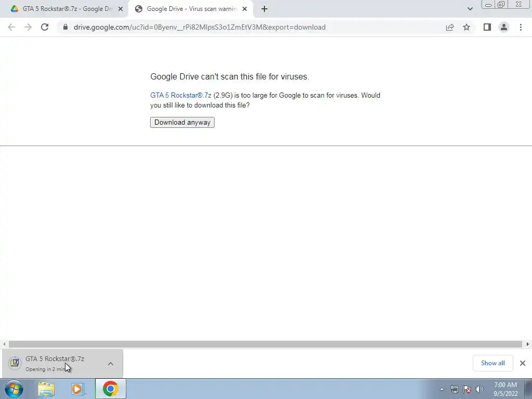
Task: Click the Chrome taskbar icon
Action: [x=110, y=389]
